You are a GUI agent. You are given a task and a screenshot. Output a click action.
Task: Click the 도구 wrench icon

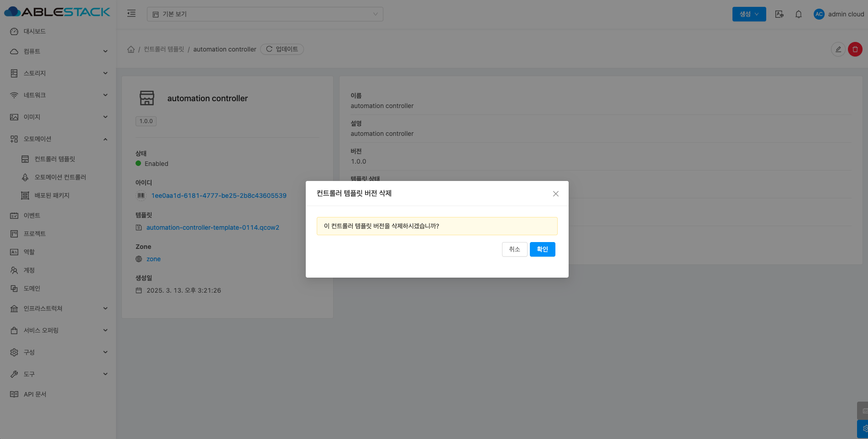[x=14, y=374]
